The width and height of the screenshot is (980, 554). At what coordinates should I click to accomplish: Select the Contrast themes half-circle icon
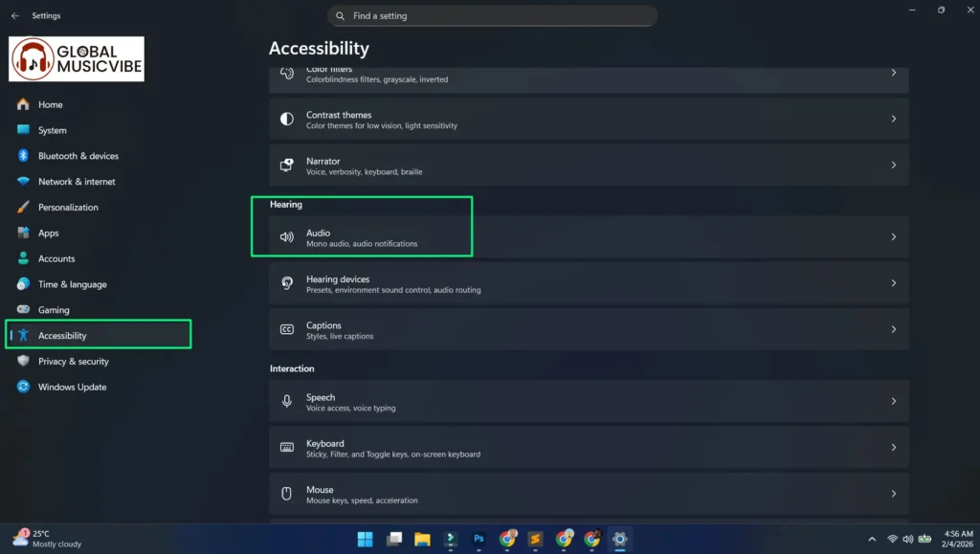tap(286, 119)
